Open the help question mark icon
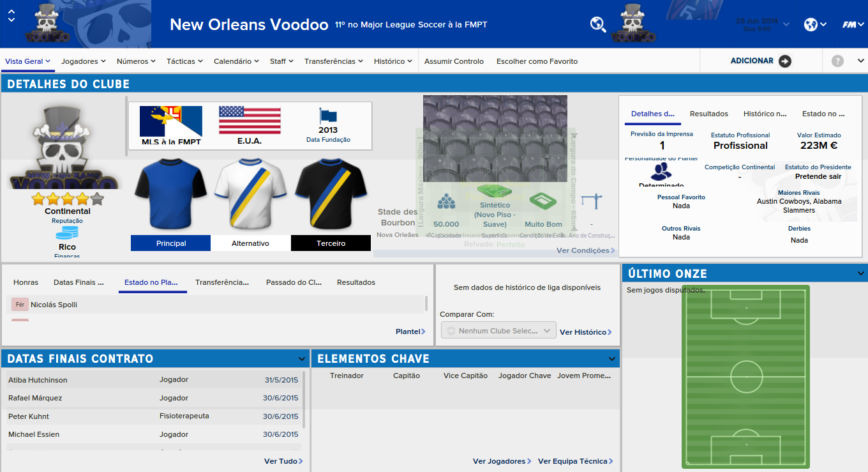The height and width of the screenshot is (472, 868). pyautogui.click(x=837, y=61)
